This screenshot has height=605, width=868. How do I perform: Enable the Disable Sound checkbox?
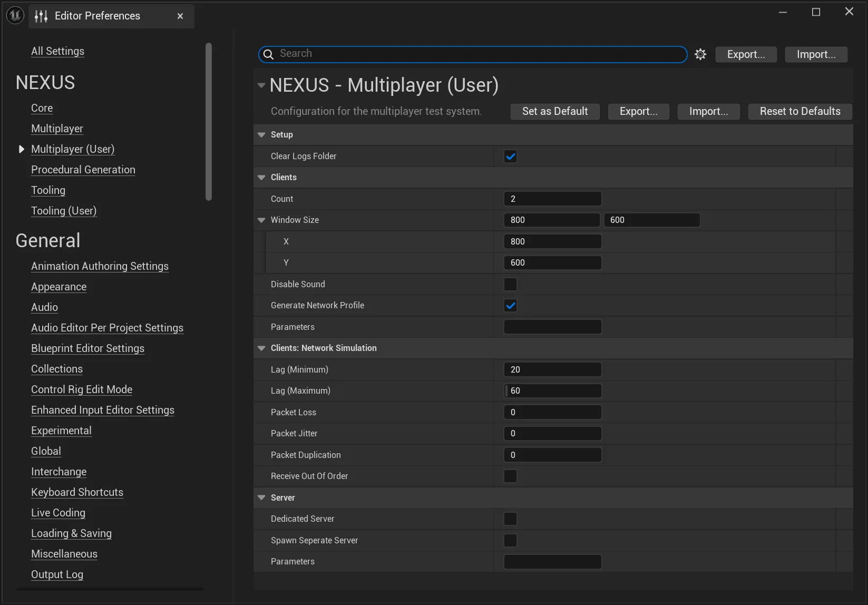pos(511,285)
